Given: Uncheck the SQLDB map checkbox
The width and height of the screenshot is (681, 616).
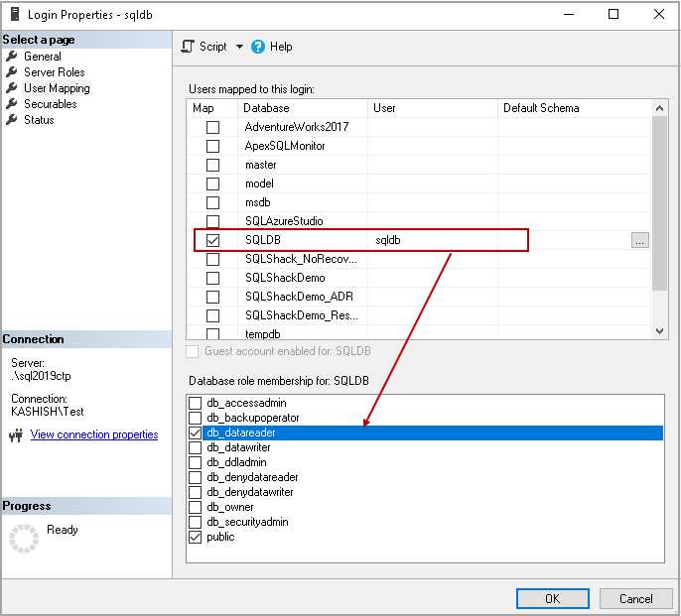Looking at the screenshot, I should 212,240.
